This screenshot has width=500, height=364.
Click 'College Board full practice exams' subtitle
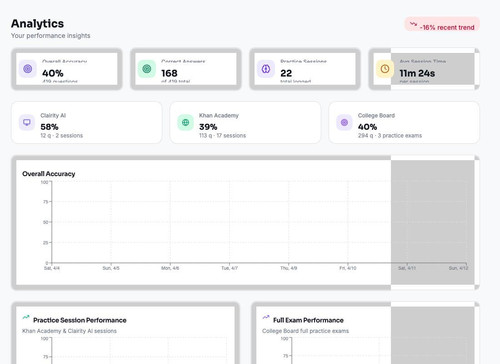click(305, 331)
